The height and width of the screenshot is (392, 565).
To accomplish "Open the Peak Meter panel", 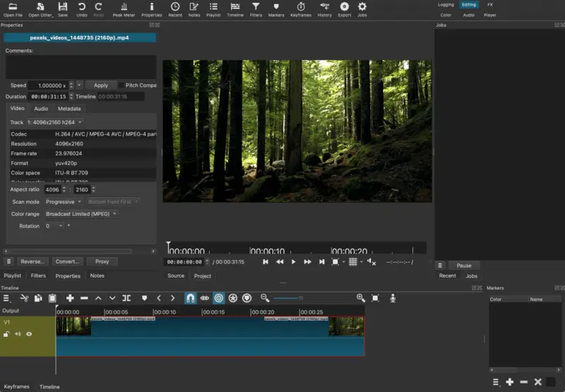I will (124, 9).
